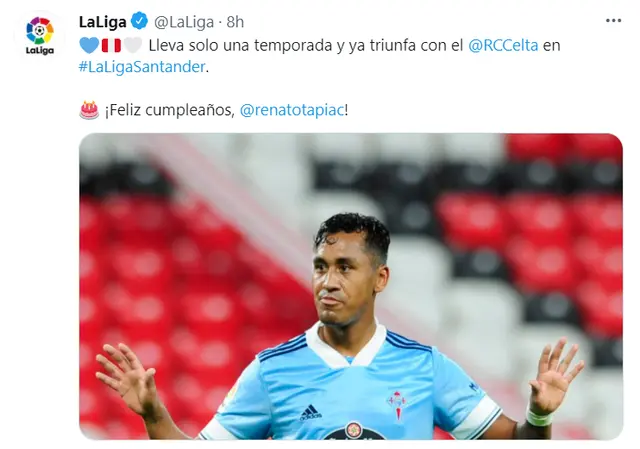Click the green wristband in the photo
The width and height of the screenshot is (640, 449).
pos(539,418)
